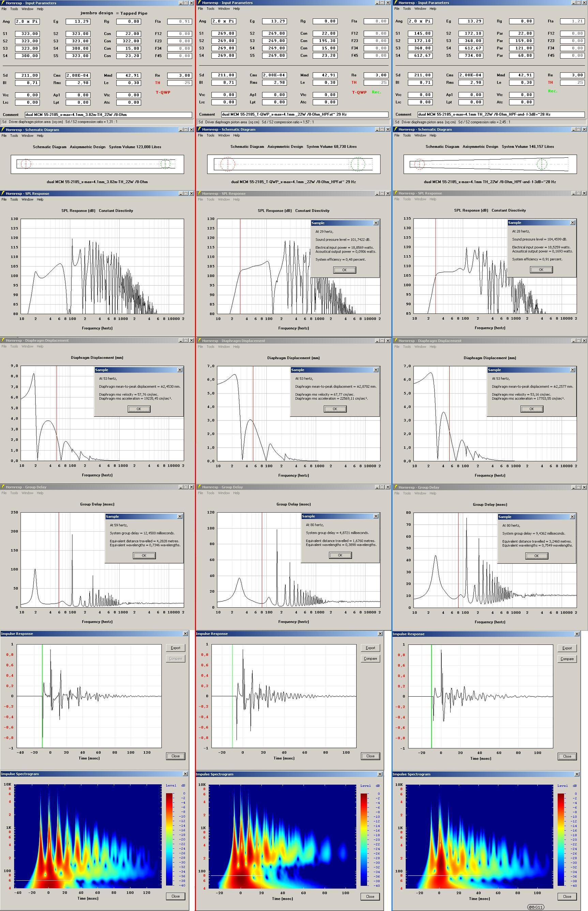
Task: Close the At 28 hertz sample dialog with X
Action: (572, 223)
